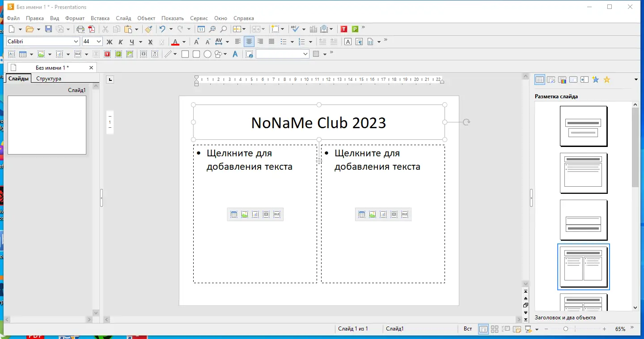Zoom out with the minus button

click(x=546, y=329)
